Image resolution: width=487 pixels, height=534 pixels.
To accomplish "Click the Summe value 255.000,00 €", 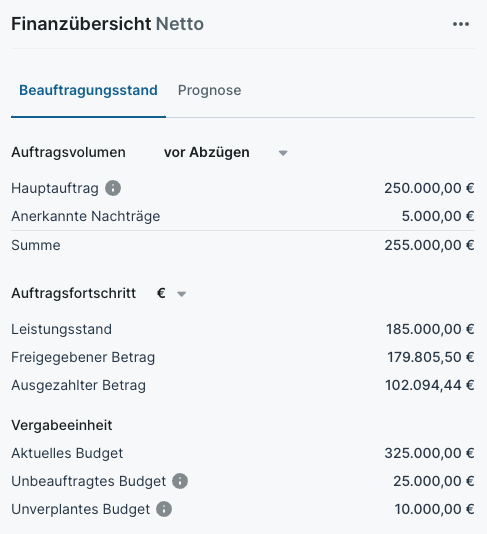I will (429, 245).
